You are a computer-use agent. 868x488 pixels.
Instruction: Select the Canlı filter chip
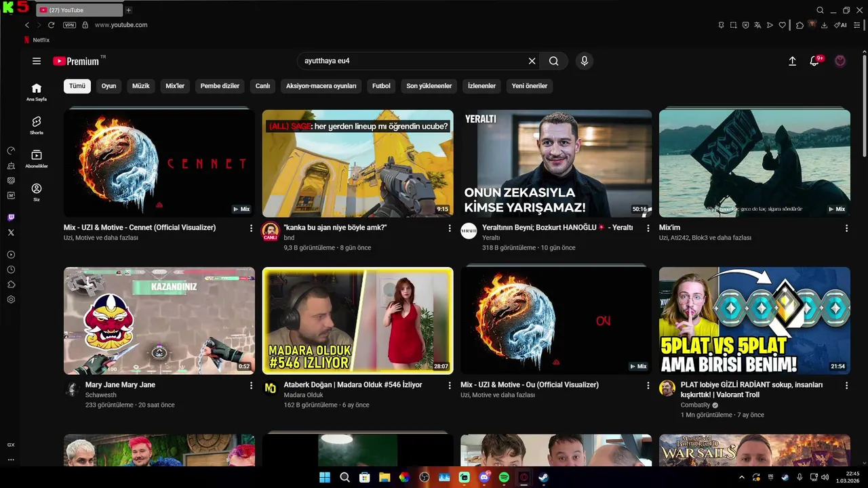click(262, 86)
